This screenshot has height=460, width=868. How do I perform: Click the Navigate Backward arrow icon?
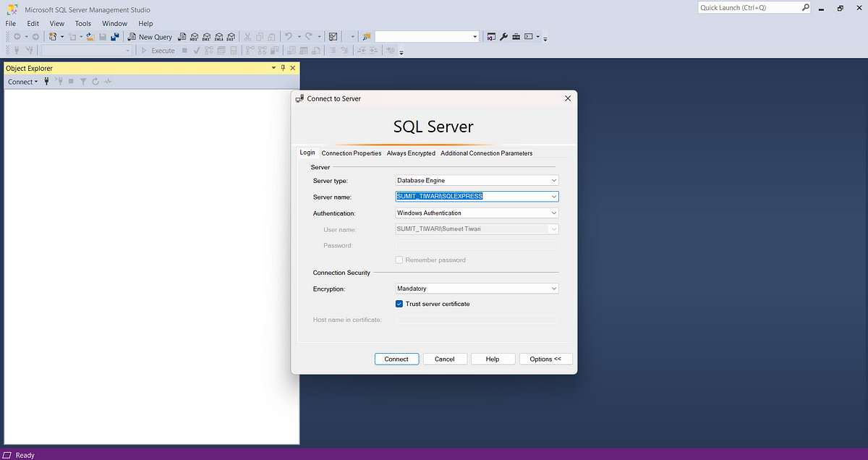tap(17, 36)
